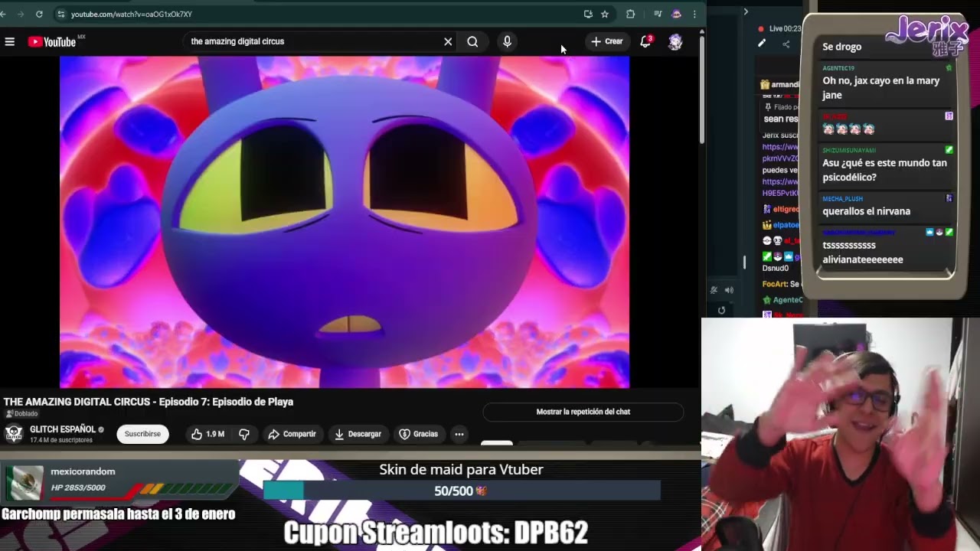Image resolution: width=980 pixels, height=551 pixels.
Task: Open browser extensions puzzle icon
Action: point(630,14)
